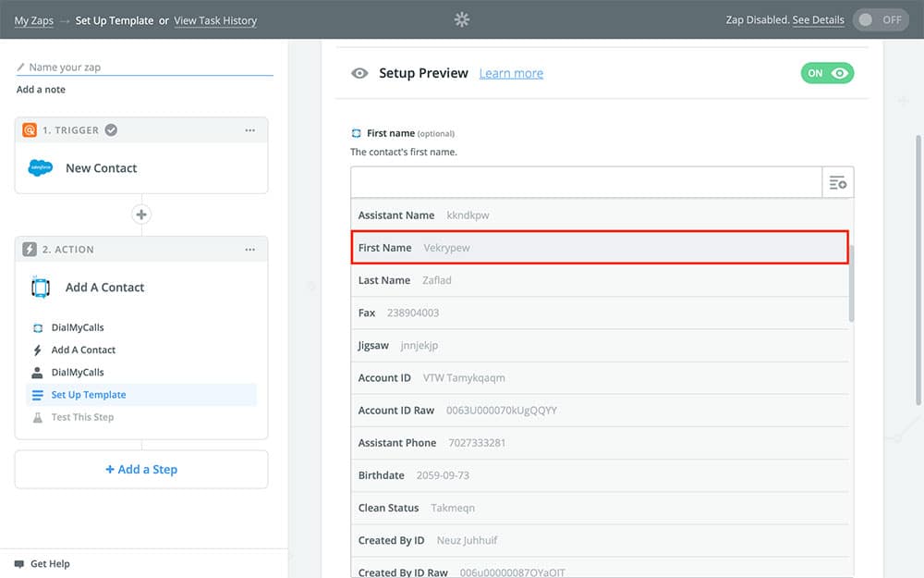Click the Learn more link
Screen dimensions: 924x578
click(511, 73)
